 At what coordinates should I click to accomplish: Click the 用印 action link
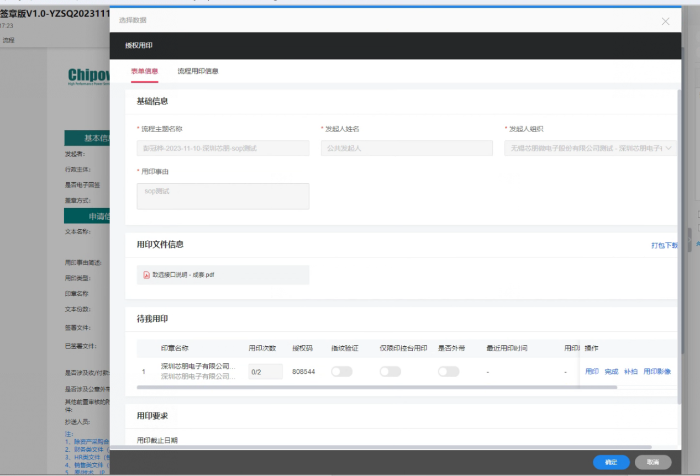[591, 371]
